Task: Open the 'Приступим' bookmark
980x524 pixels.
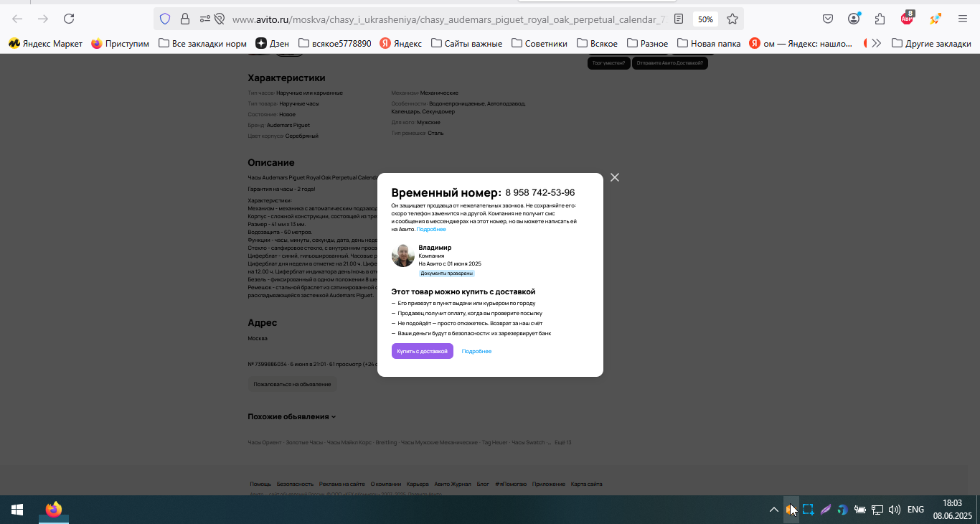Action: pos(121,44)
